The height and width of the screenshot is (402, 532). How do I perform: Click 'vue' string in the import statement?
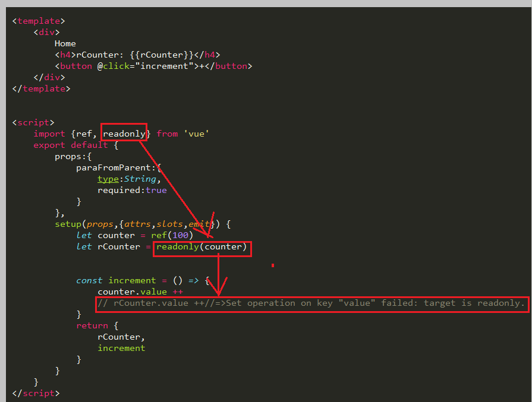pyautogui.click(x=196, y=134)
